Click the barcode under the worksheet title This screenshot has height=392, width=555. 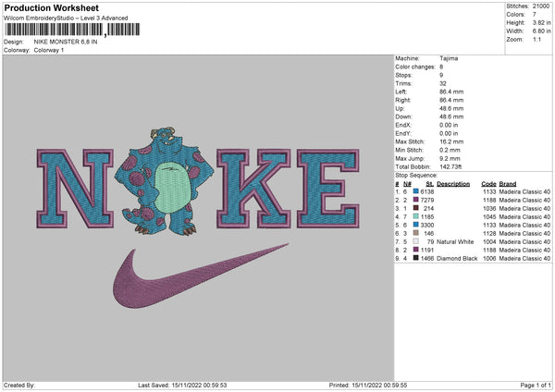click(72, 30)
